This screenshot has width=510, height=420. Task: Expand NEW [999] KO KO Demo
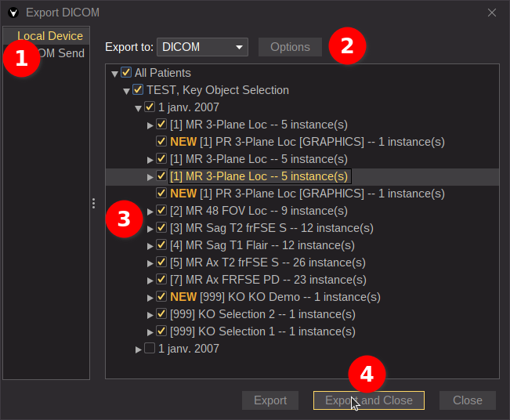point(150,298)
